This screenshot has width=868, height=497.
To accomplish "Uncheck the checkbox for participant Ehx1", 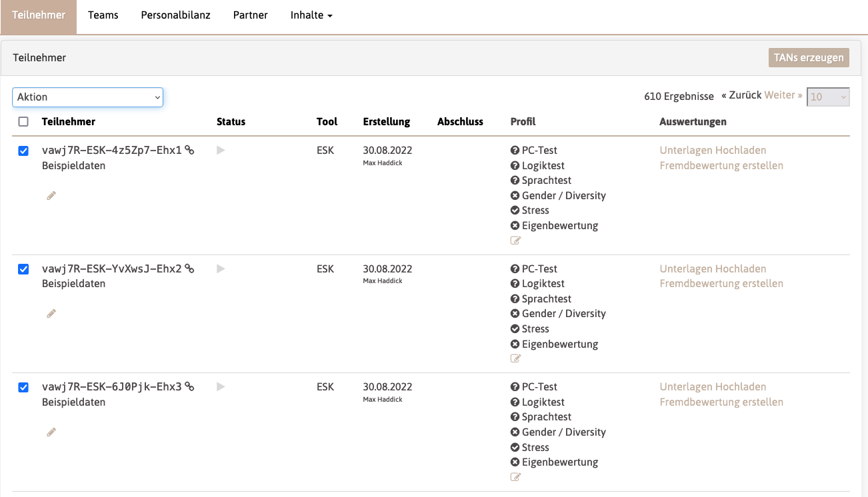I will point(23,151).
